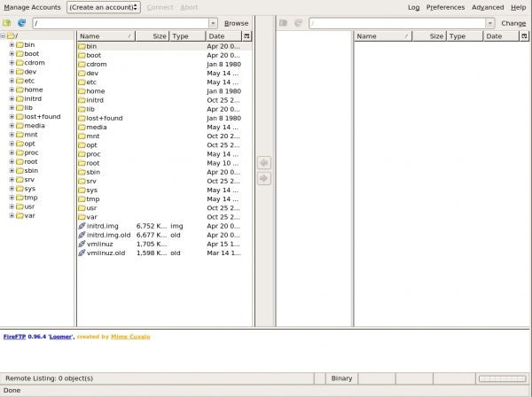Expand the bin folder in tree
Viewport: 532px width, 397px height.
pyautogui.click(x=12, y=44)
